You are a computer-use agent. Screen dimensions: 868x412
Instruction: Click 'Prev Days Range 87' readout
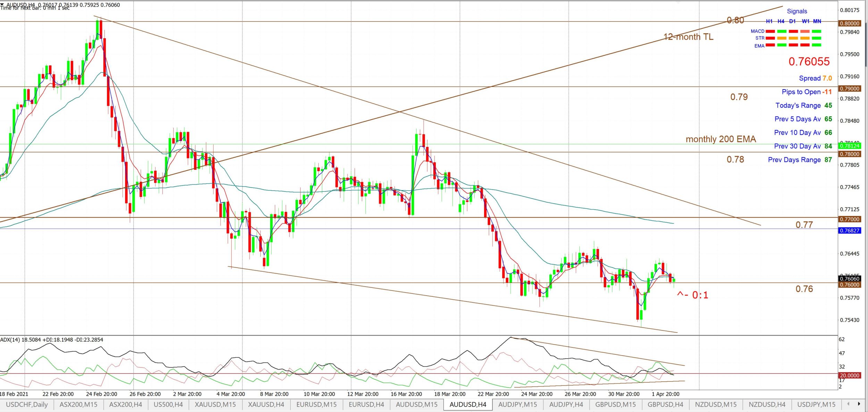pos(800,160)
